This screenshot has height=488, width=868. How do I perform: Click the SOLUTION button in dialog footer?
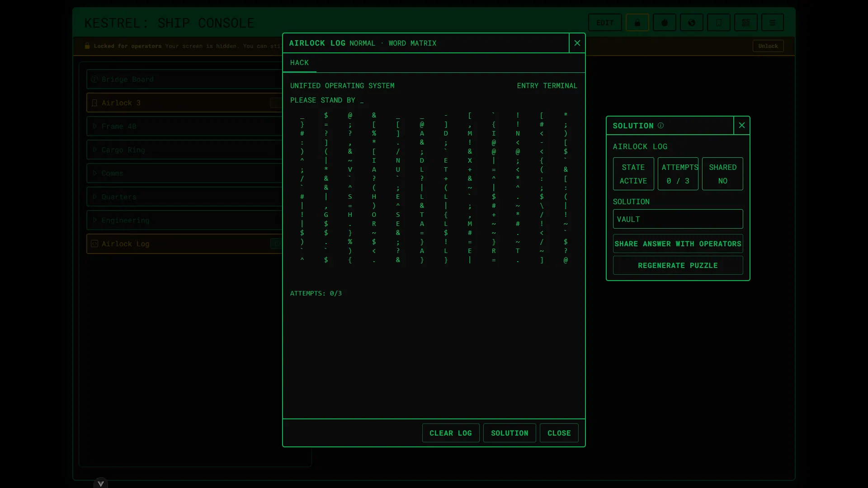[x=509, y=433]
